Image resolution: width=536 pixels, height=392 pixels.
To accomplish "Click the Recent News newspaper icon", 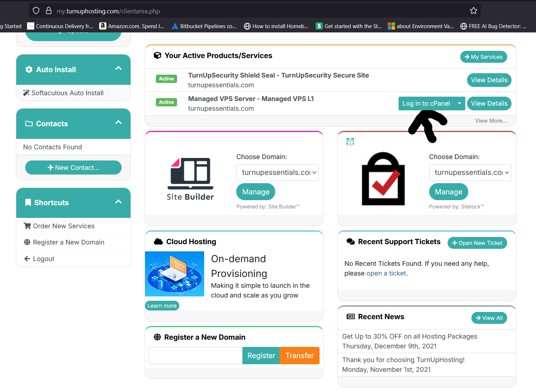I will [351, 317].
